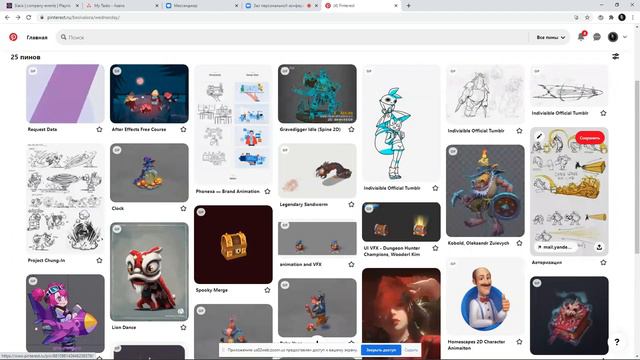Bookmark the page with address bar star

click(587, 18)
